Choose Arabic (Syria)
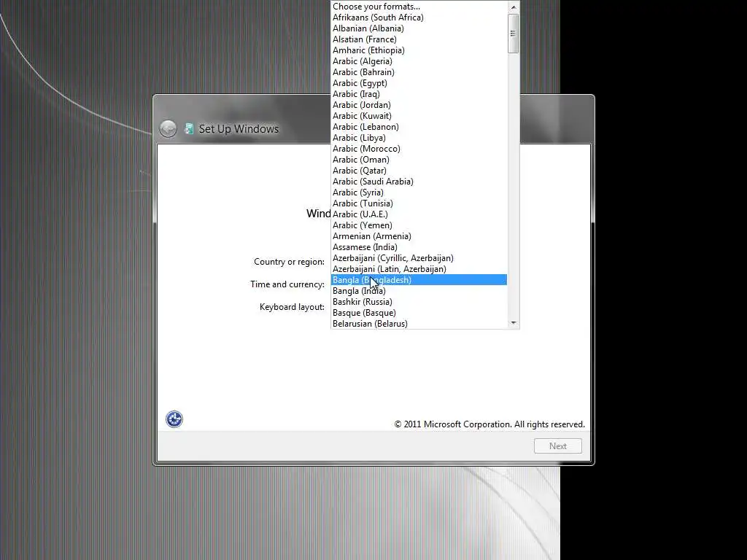 click(419, 192)
